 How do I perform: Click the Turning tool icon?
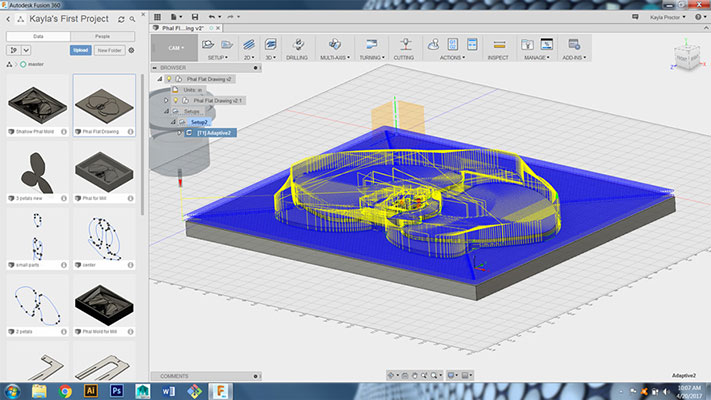click(371, 44)
